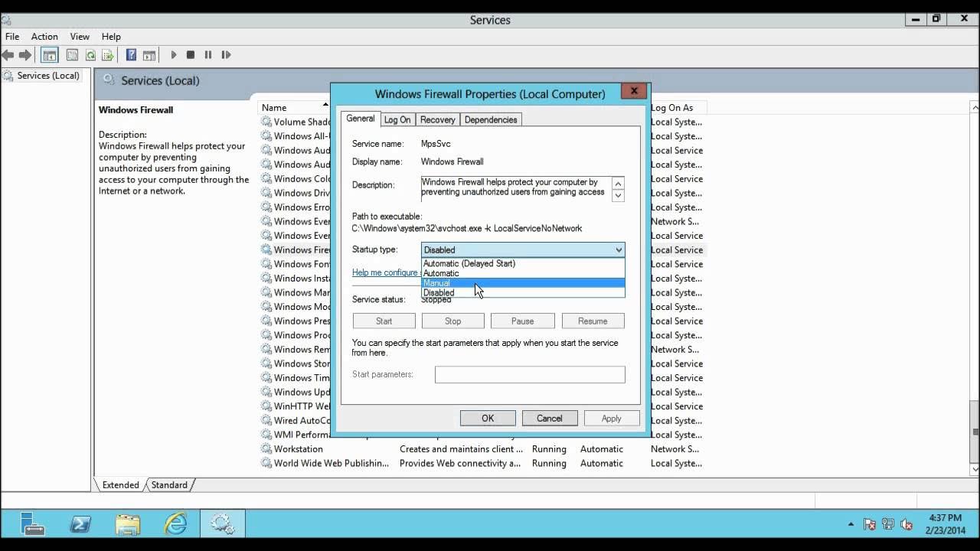Click the Services gear icon in the taskbar
The image size is (980, 551).
tap(223, 523)
